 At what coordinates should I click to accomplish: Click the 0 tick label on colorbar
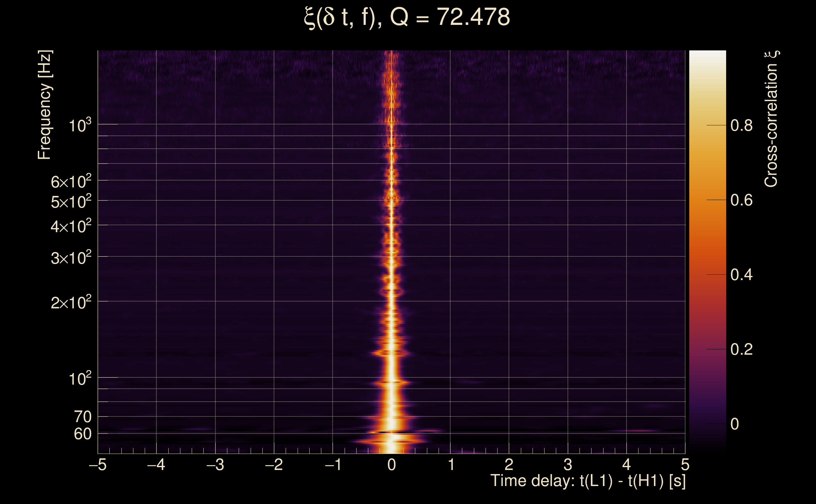pos(735,424)
